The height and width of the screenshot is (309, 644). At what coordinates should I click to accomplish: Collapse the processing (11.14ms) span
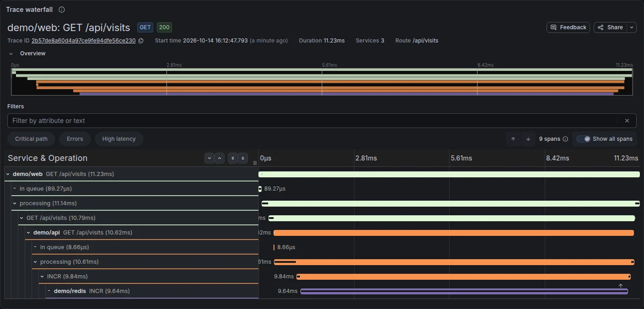(x=15, y=203)
